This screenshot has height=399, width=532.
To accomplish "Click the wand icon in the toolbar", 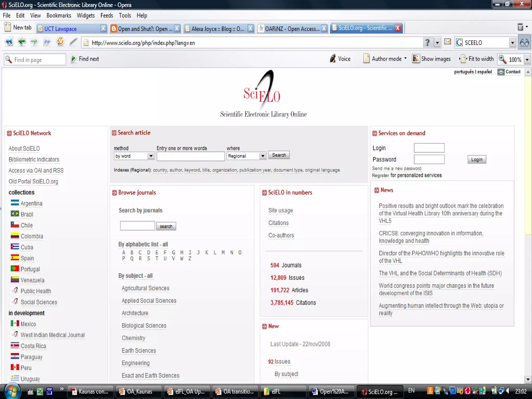I will pyautogui.click(x=73, y=42).
